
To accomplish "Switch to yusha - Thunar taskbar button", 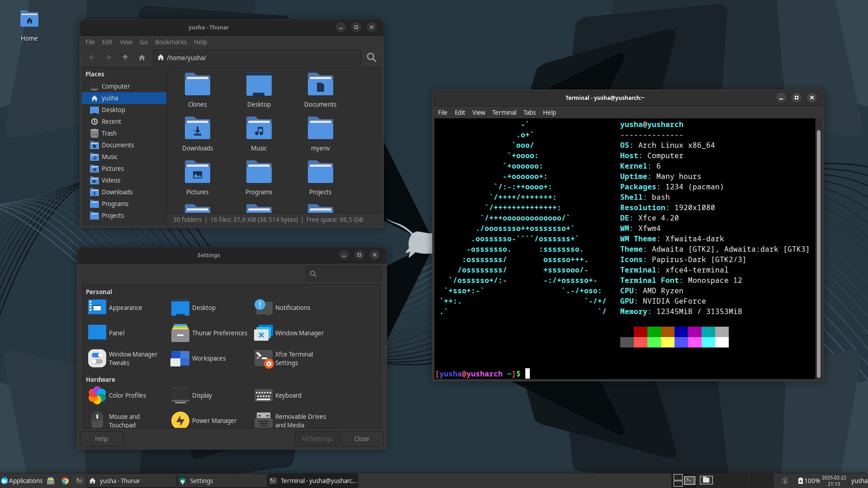I will tap(132, 481).
